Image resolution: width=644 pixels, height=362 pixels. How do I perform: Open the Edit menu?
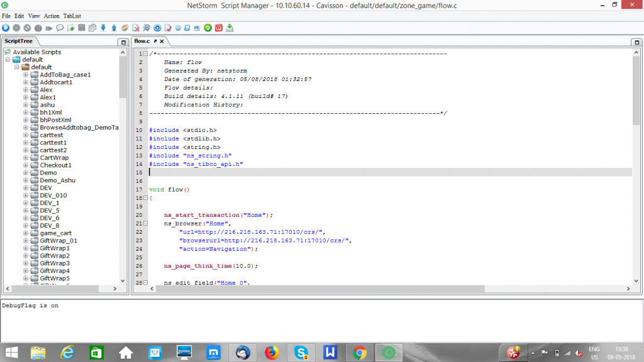point(19,16)
